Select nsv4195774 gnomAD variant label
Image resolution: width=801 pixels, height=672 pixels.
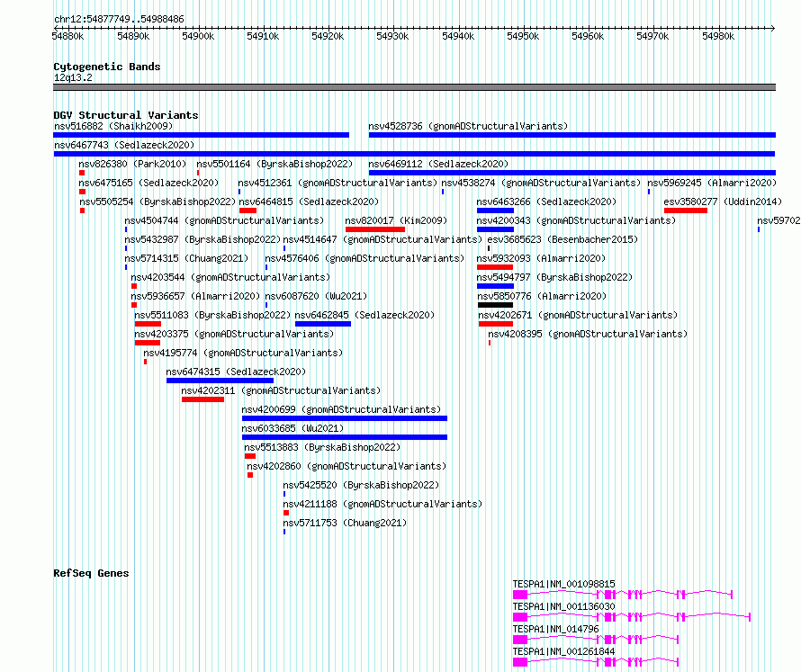(x=243, y=353)
